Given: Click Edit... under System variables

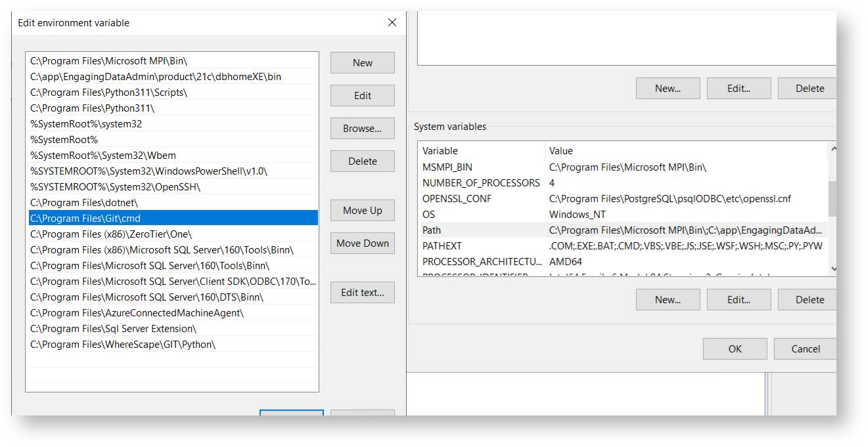Looking at the screenshot, I should (x=739, y=300).
